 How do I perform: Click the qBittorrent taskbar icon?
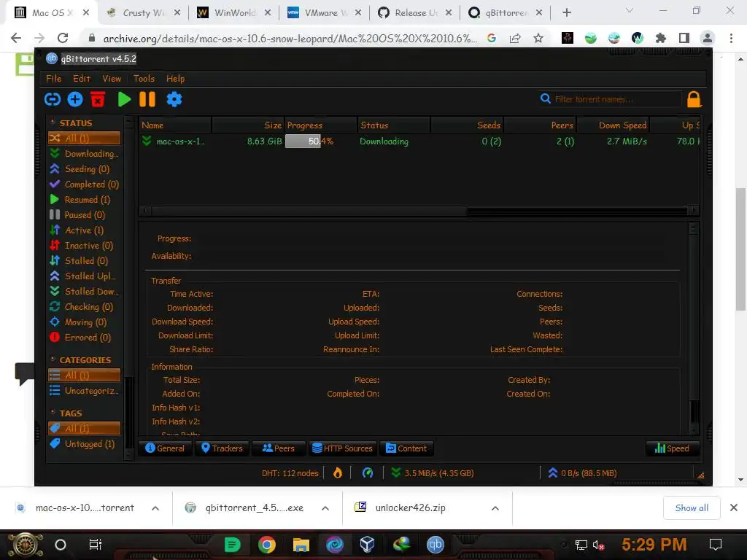pyautogui.click(x=435, y=544)
